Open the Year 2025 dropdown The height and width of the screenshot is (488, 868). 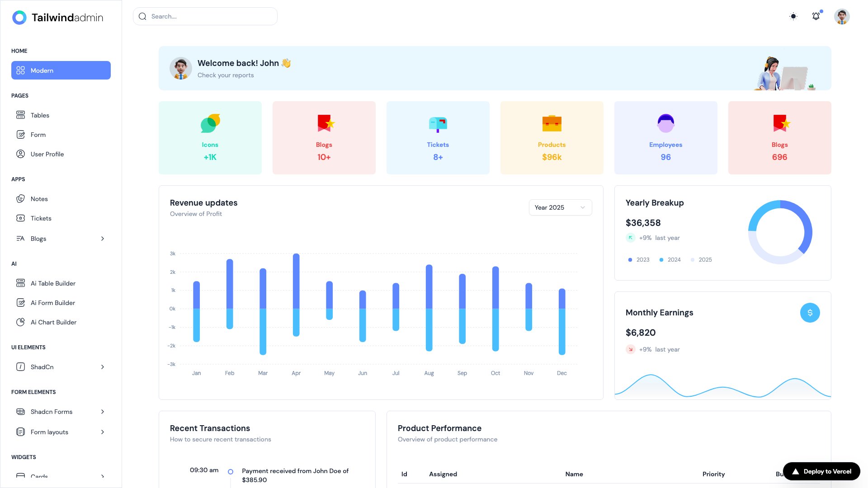tap(560, 207)
